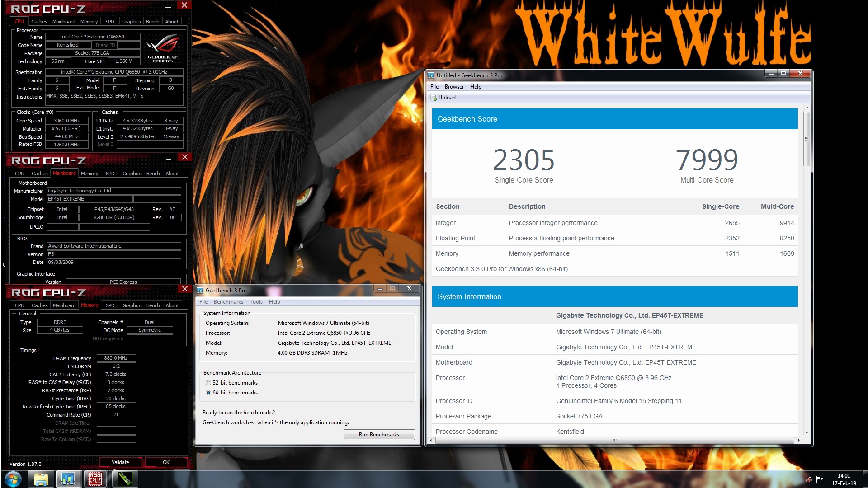Screen dimensions: 868x488
Task: Maximize the Geekbench results window
Action: [783, 73]
